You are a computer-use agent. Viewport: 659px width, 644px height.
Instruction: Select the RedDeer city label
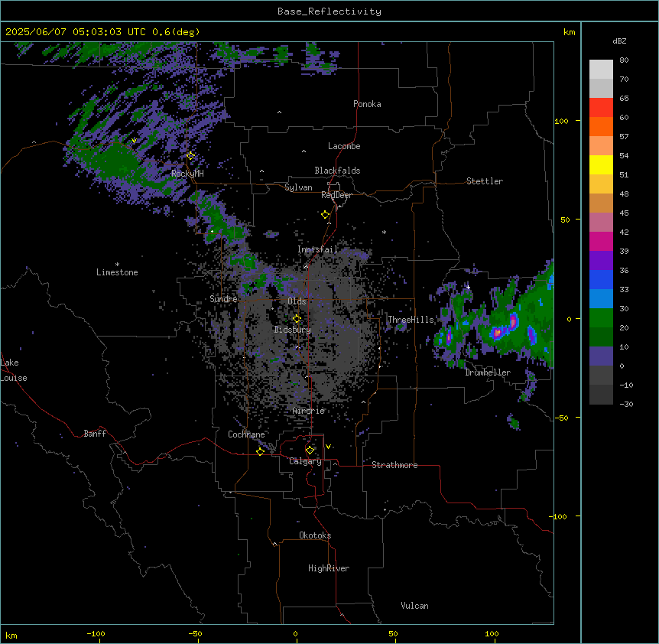(x=336, y=195)
